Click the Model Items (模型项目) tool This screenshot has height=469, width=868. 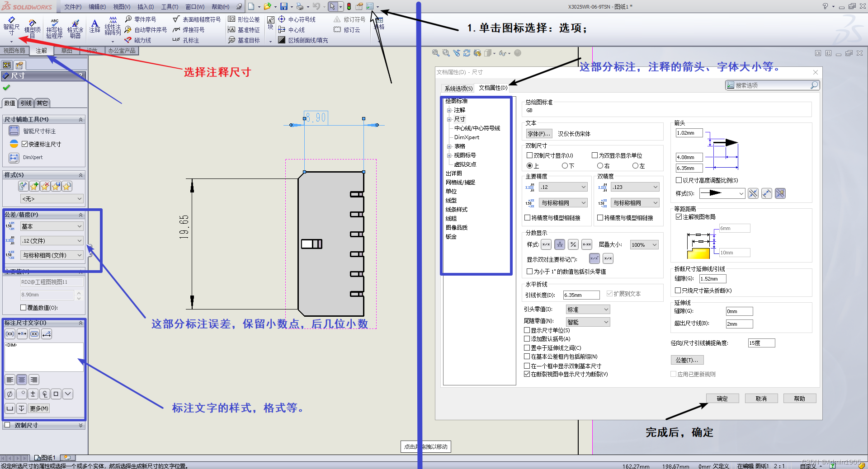pyautogui.click(x=32, y=28)
